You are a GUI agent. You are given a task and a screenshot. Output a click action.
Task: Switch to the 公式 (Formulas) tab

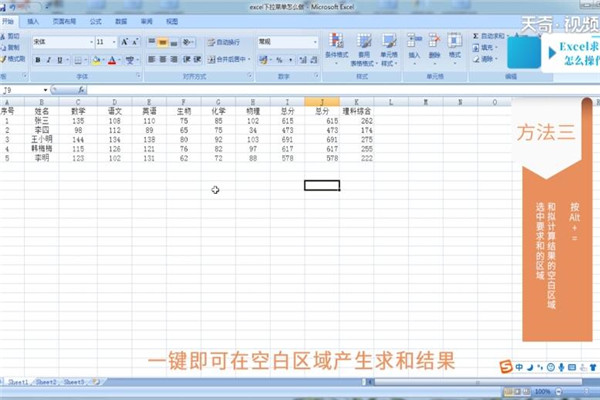tap(95, 21)
